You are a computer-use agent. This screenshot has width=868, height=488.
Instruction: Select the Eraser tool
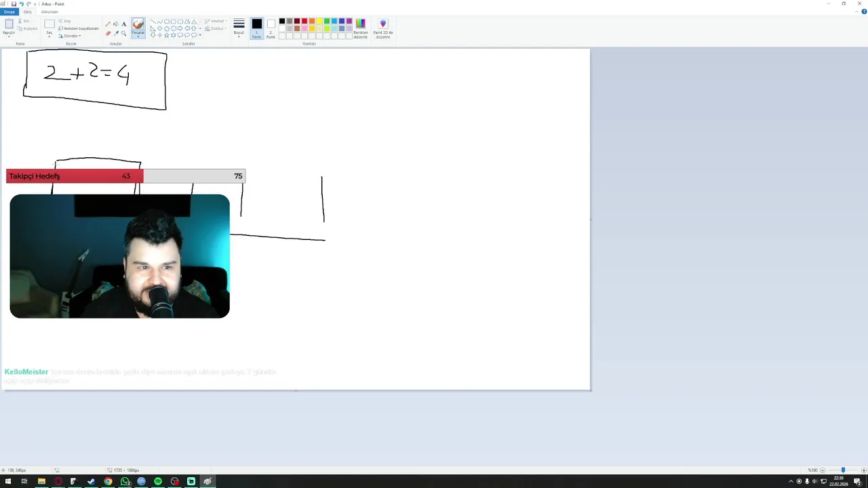point(108,33)
